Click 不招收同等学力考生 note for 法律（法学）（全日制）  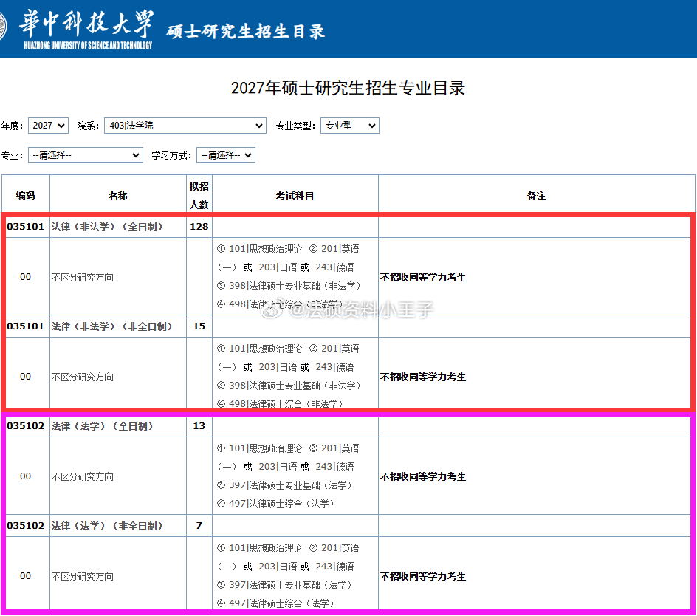(423, 476)
